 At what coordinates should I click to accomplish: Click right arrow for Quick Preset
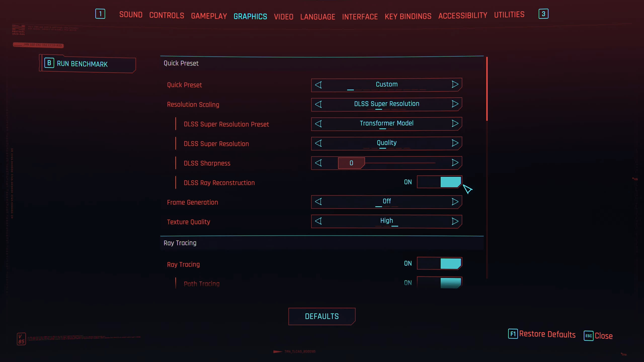pos(455,84)
